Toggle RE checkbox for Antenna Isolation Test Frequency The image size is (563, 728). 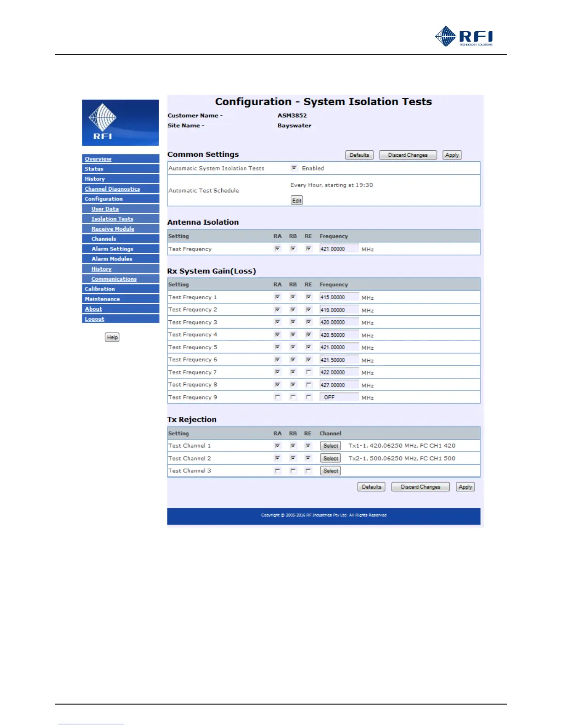[x=309, y=249]
